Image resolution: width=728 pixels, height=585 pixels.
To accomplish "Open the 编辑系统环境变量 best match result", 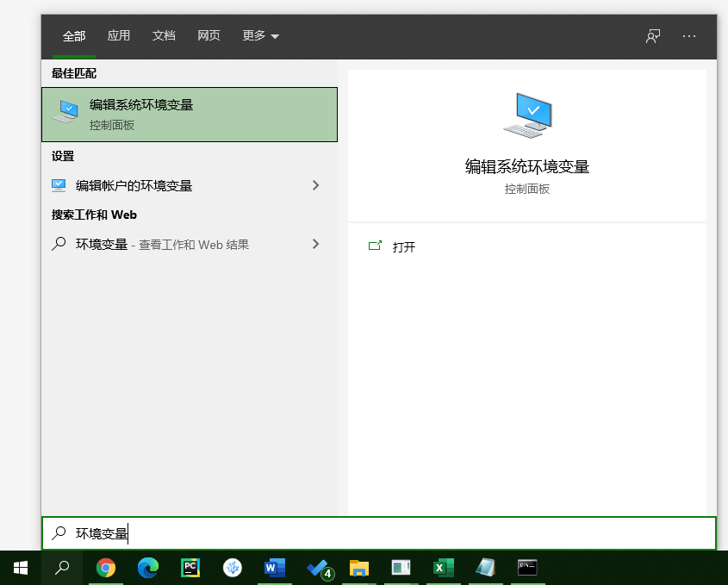I will pyautogui.click(x=190, y=115).
